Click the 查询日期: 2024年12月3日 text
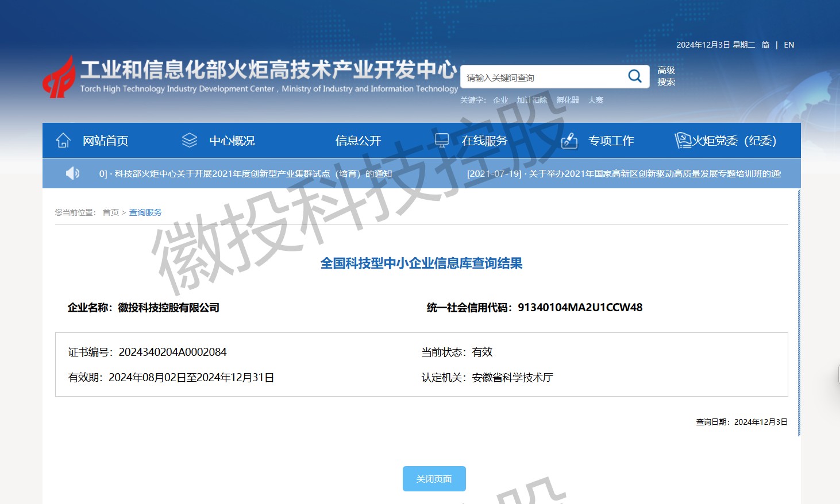The image size is (840, 504). click(x=742, y=422)
